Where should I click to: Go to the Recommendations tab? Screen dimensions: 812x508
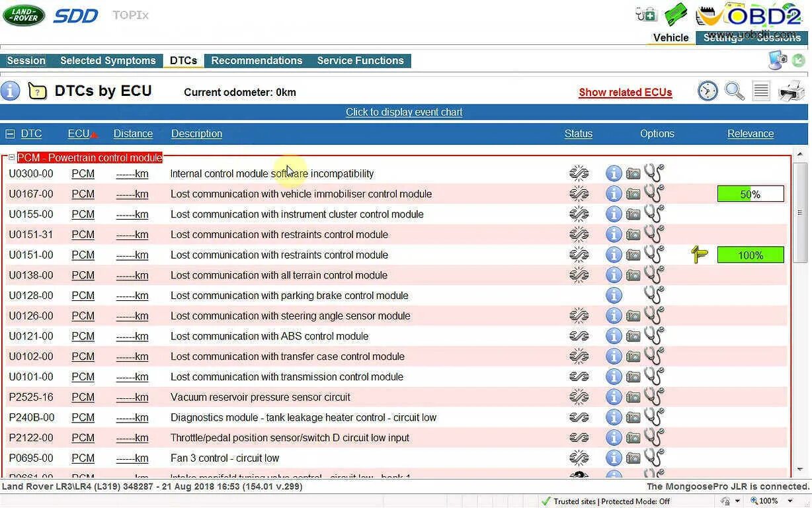[x=257, y=61]
